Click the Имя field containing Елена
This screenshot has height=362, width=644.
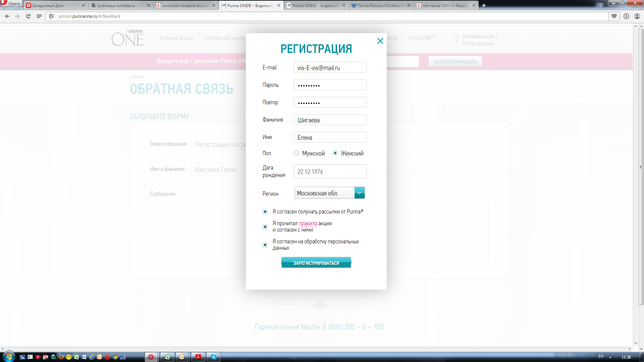click(x=330, y=137)
